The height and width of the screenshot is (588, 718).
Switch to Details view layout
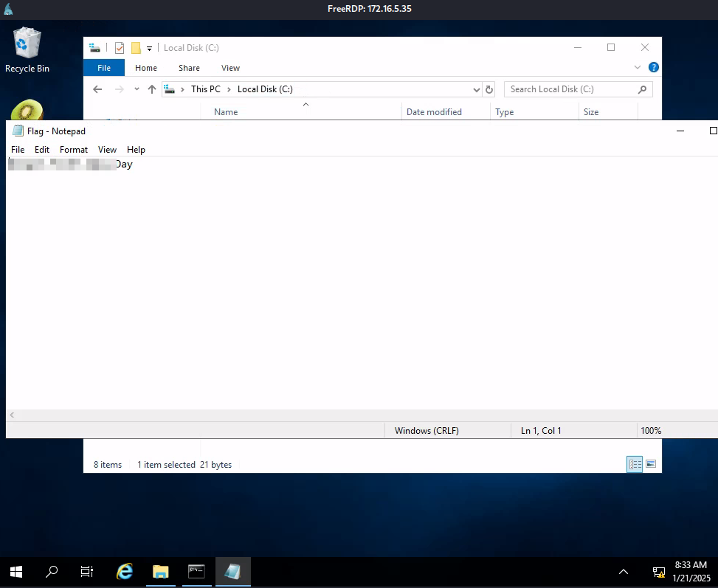(x=635, y=464)
